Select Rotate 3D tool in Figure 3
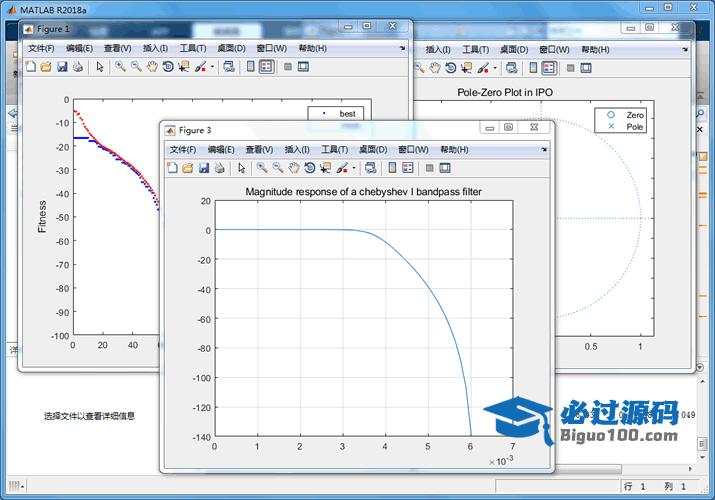 tap(310, 168)
